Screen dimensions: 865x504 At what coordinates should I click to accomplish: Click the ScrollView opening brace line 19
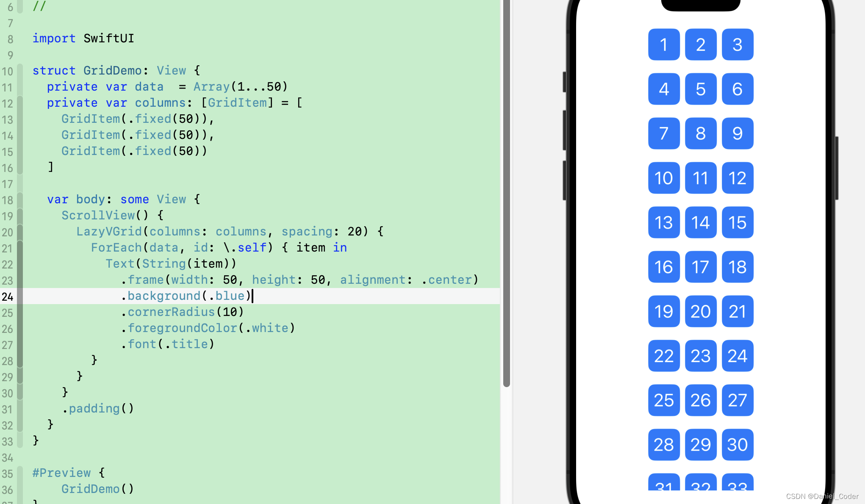point(160,216)
